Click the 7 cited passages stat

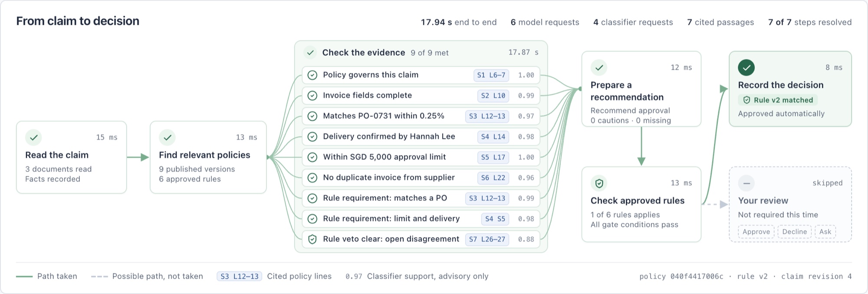(720, 22)
